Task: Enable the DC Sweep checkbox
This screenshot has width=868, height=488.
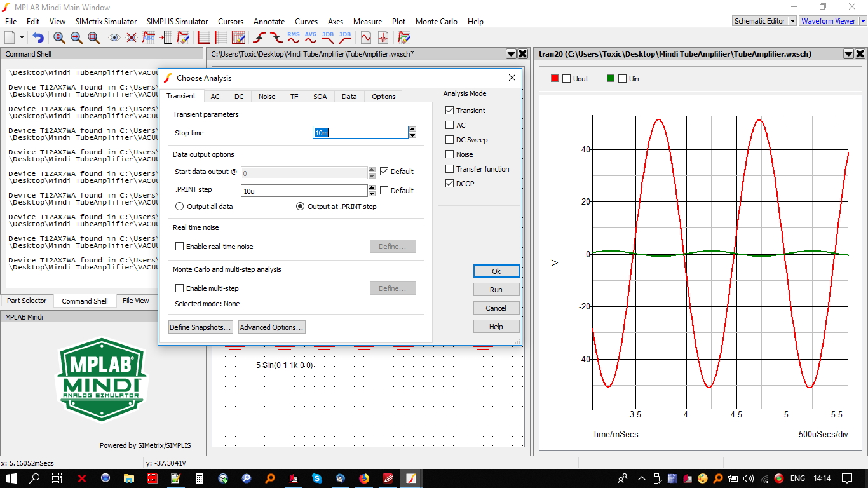Action: (450, 140)
